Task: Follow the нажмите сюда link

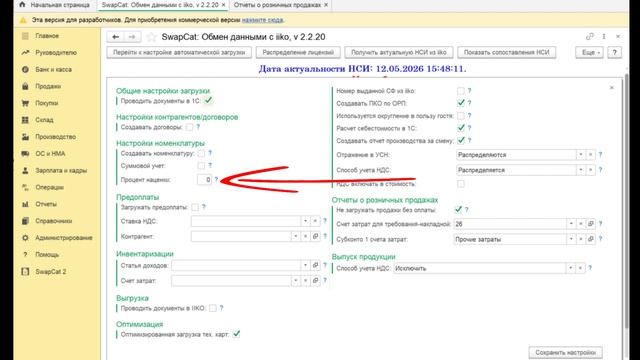Action: pyautogui.click(x=262, y=20)
